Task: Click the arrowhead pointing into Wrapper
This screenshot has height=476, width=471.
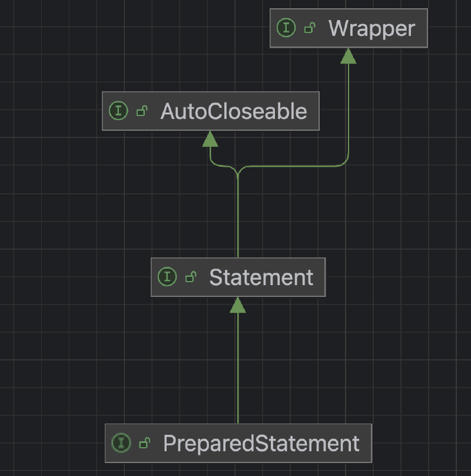Action: (x=349, y=56)
